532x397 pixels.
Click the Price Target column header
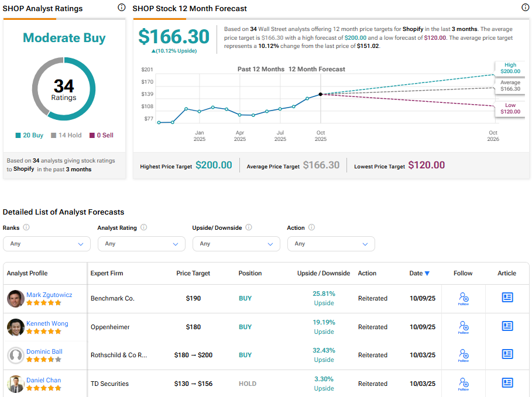pyautogui.click(x=193, y=273)
